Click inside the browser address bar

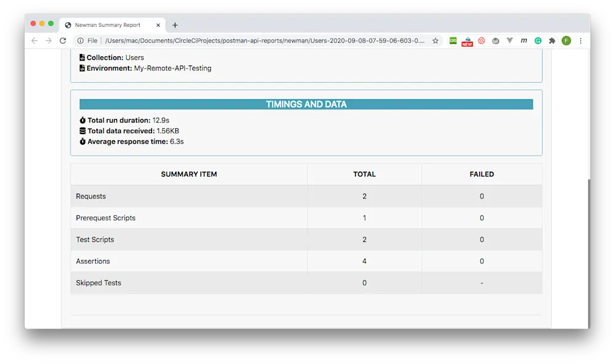[x=258, y=40]
